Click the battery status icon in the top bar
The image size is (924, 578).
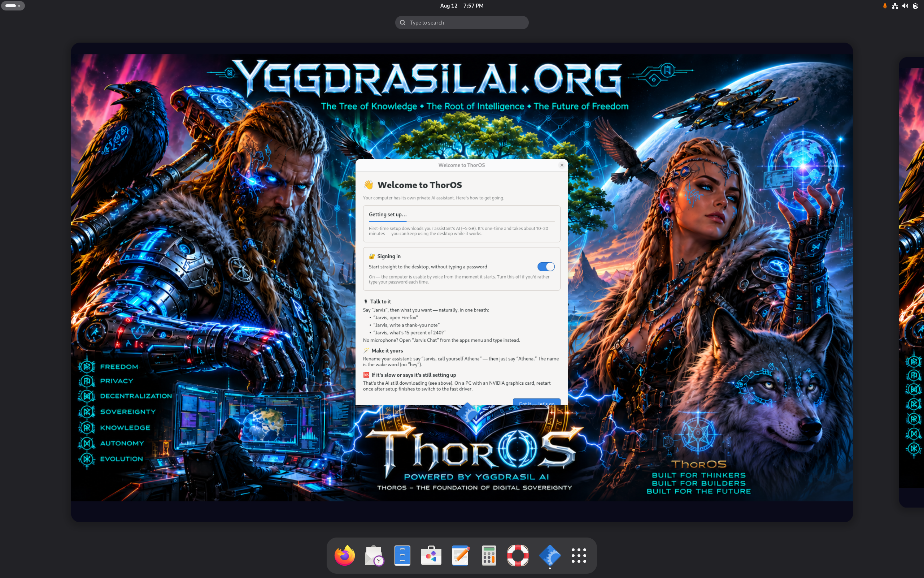tap(916, 6)
